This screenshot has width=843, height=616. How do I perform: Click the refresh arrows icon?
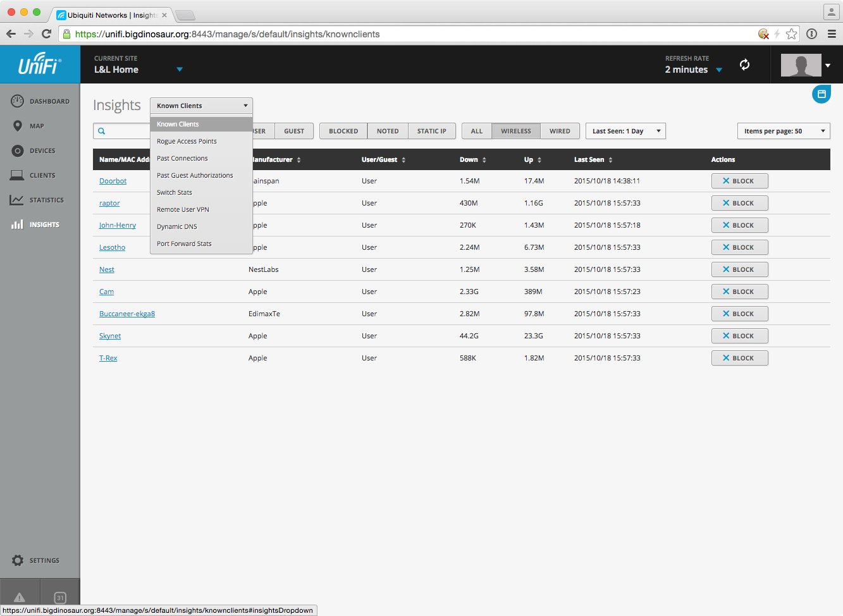coord(744,65)
